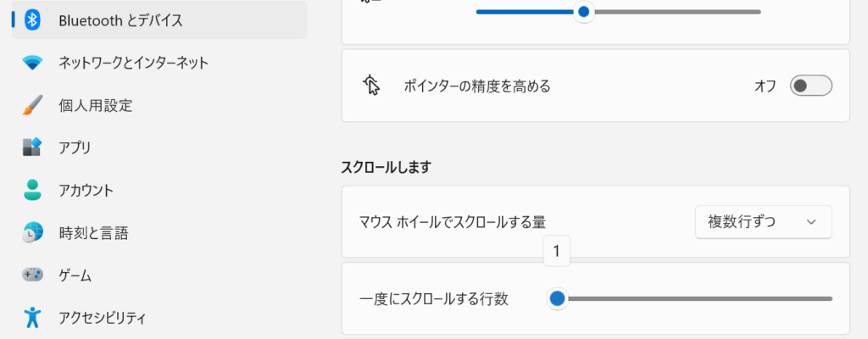Click the paintbrush icon for 個人用設定
The height and width of the screenshot is (339, 868).
32,105
